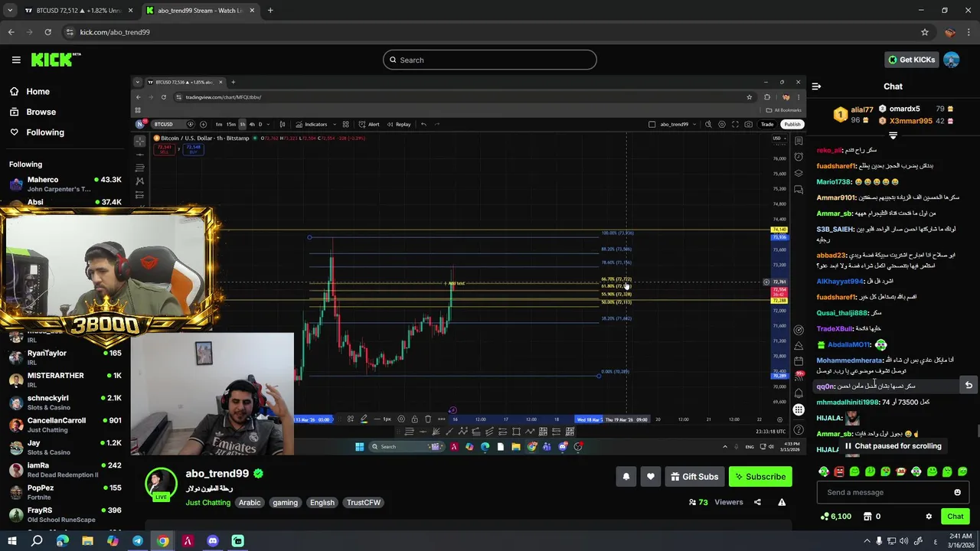The width and height of the screenshot is (980, 551).
Task: Open the channel store icon
Action: (867, 517)
